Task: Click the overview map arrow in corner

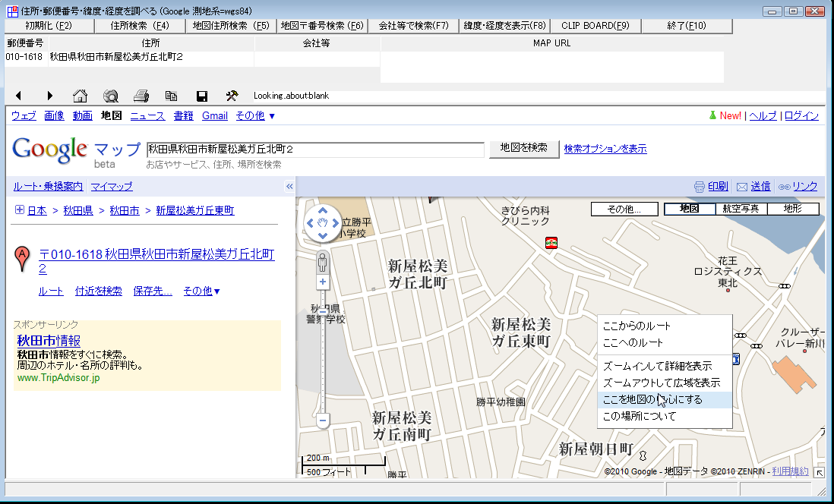Action: point(820,472)
